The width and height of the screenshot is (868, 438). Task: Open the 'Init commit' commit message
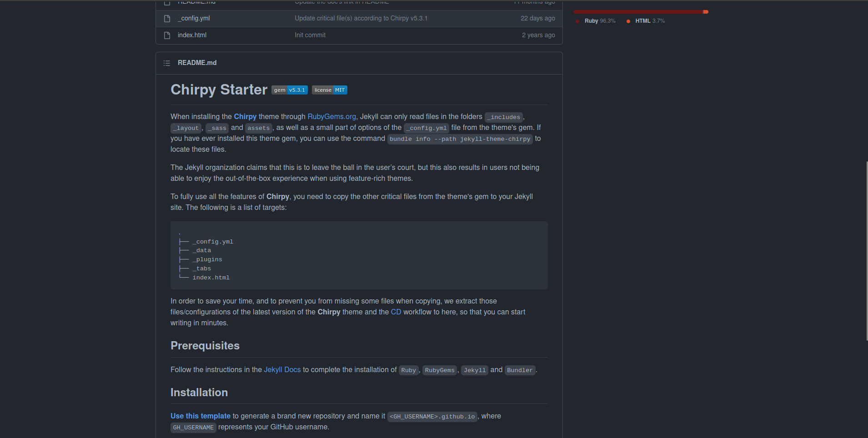310,35
